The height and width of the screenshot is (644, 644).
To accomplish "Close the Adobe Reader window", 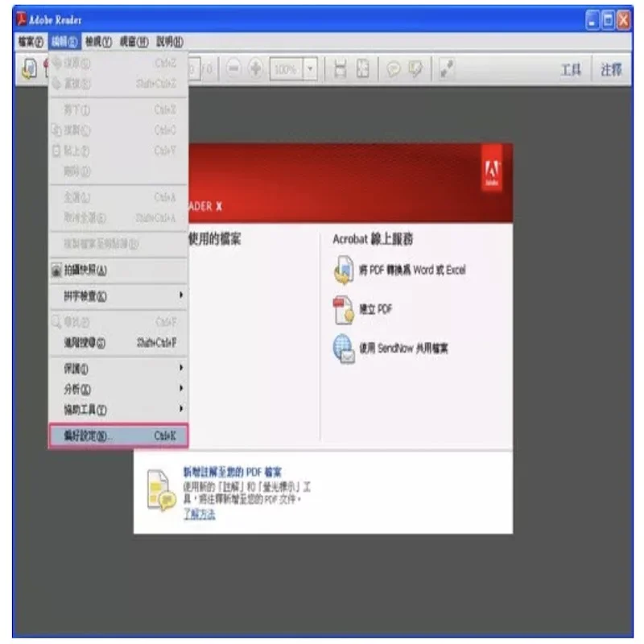I will [x=623, y=19].
